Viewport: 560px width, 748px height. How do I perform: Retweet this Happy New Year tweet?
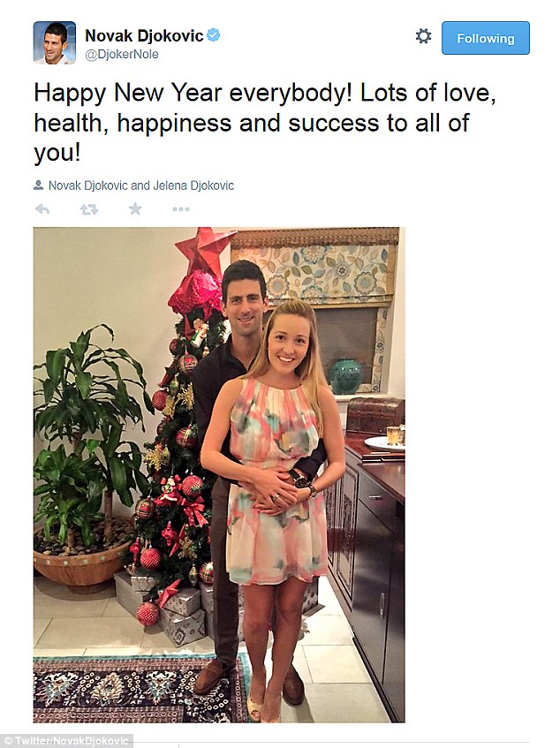(x=88, y=209)
